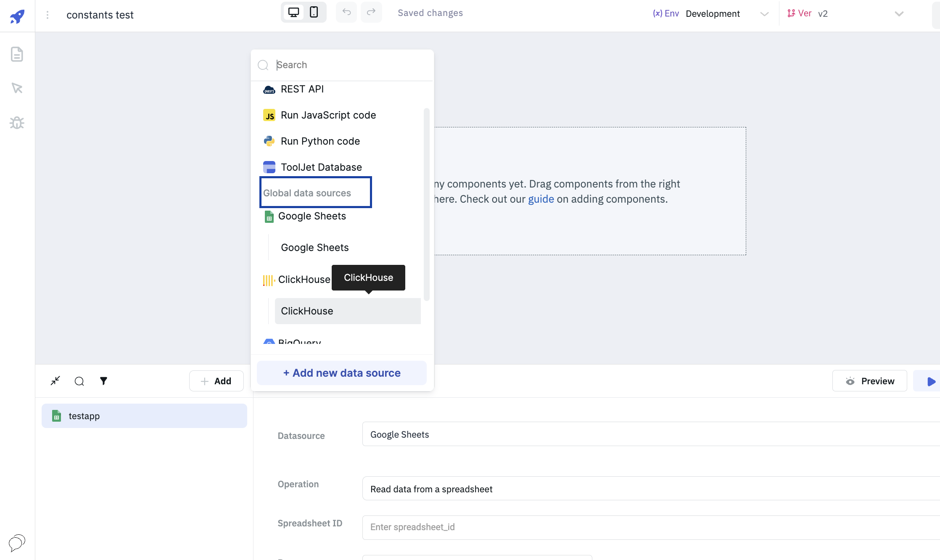Image resolution: width=940 pixels, height=560 pixels.
Task: Choose the nested Google Sheets source
Action: tap(314, 248)
